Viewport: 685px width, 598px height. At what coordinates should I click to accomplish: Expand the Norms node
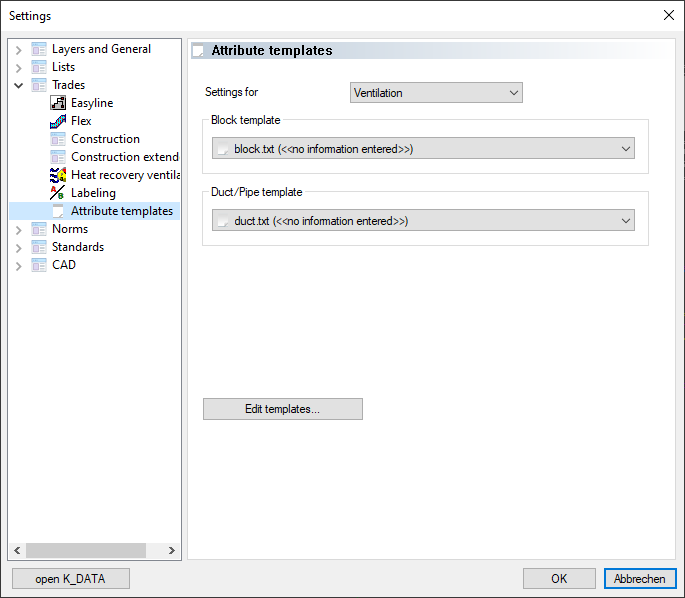click(x=18, y=230)
